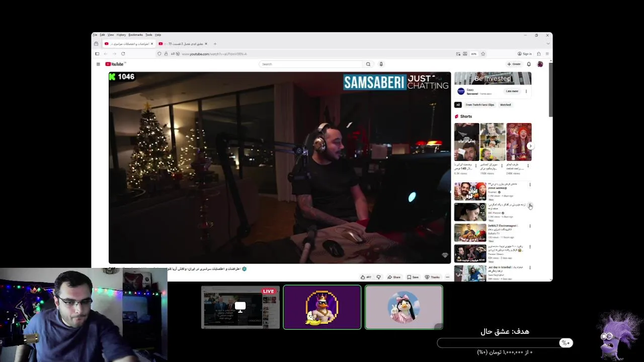The image size is (644, 362).
Task: Show next Shorts with arrow button
Action: [x=530, y=146]
